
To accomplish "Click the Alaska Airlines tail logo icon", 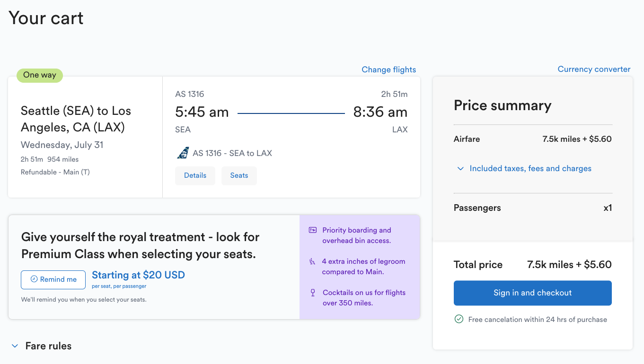I will tap(183, 153).
